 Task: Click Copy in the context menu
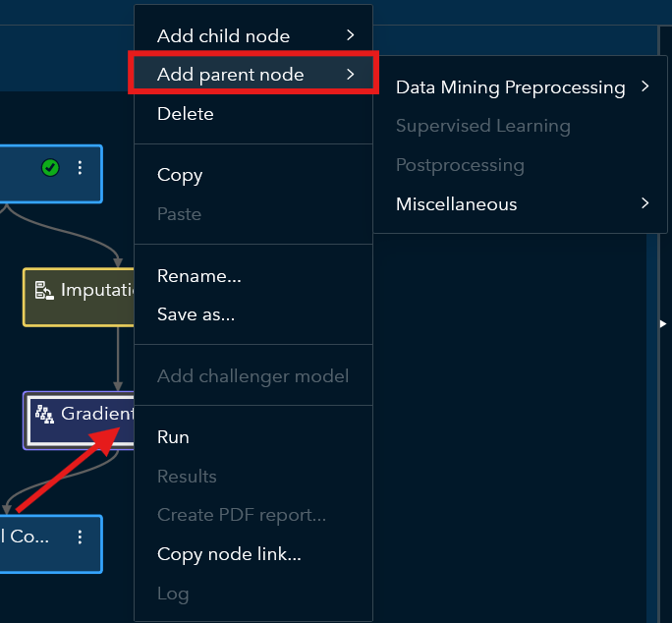[180, 175]
